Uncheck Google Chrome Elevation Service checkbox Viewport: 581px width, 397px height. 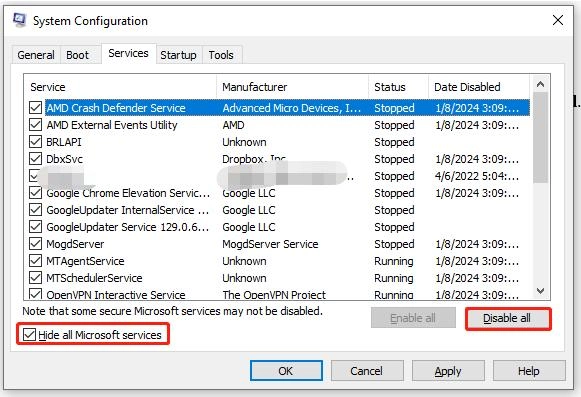[x=36, y=193]
